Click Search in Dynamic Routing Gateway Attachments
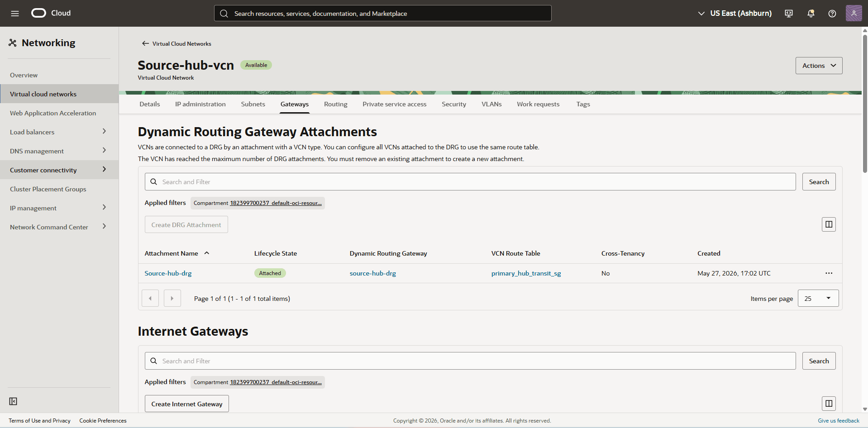868x428 pixels. [819, 182]
